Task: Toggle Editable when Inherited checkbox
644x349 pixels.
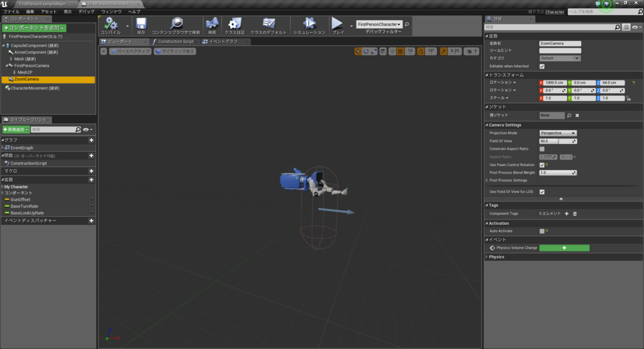Action: click(542, 67)
